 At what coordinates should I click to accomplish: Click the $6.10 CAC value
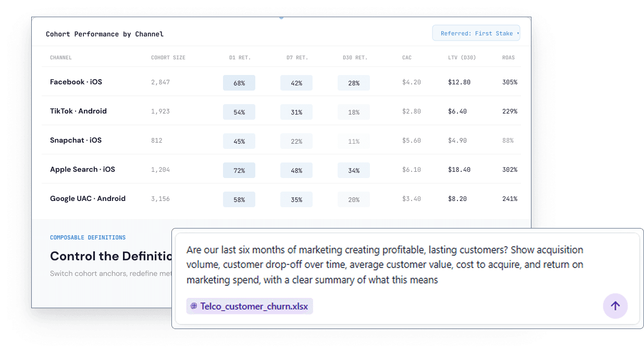[412, 170]
